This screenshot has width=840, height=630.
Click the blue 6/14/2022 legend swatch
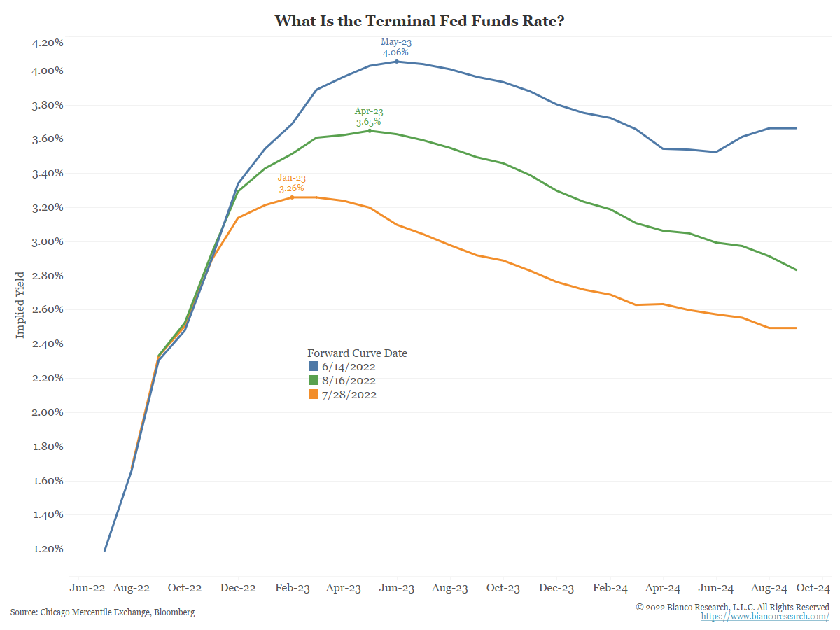tap(314, 367)
